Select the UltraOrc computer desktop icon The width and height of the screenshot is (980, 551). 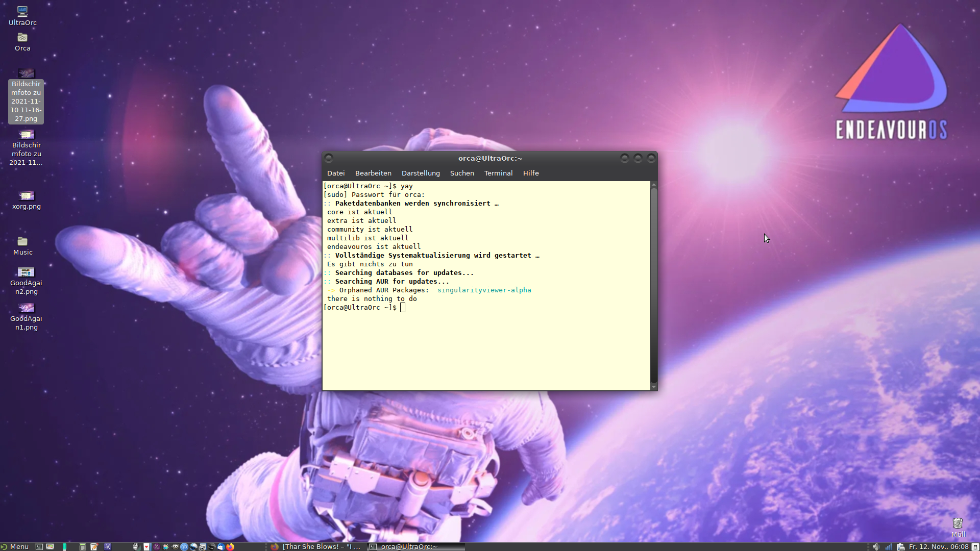click(22, 16)
